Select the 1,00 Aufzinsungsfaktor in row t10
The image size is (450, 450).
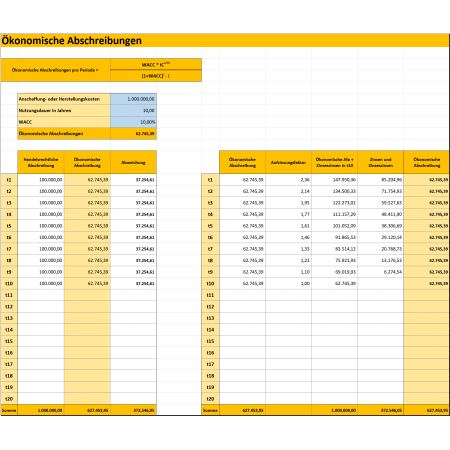click(289, 283)
